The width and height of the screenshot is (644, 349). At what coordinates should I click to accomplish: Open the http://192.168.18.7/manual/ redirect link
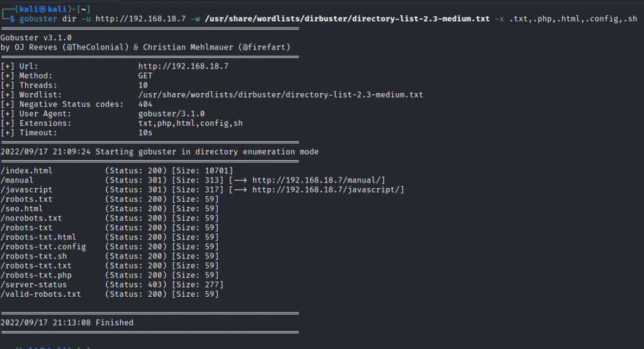(x=319, y=180)
